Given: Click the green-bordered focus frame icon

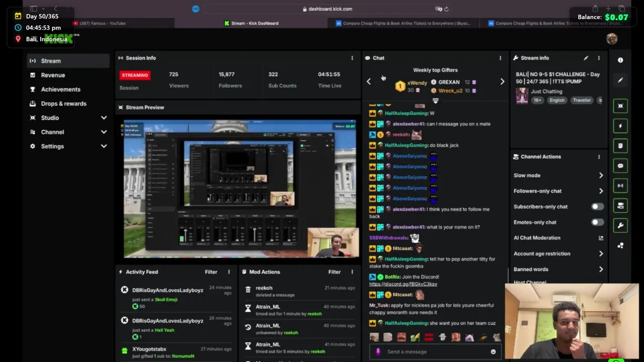Looking at the screenshot, I should click(620, 106).
